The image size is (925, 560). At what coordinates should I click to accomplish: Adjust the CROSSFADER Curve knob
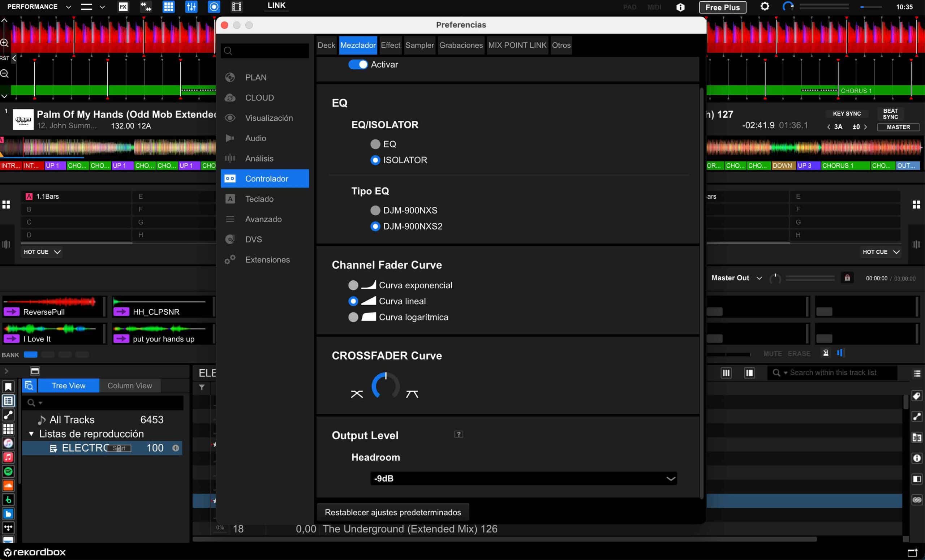[385, 385]
